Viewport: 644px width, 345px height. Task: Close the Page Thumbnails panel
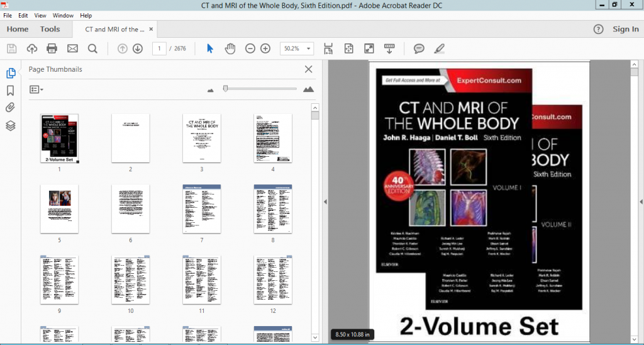pyautogui.click(x=308, y=69)
